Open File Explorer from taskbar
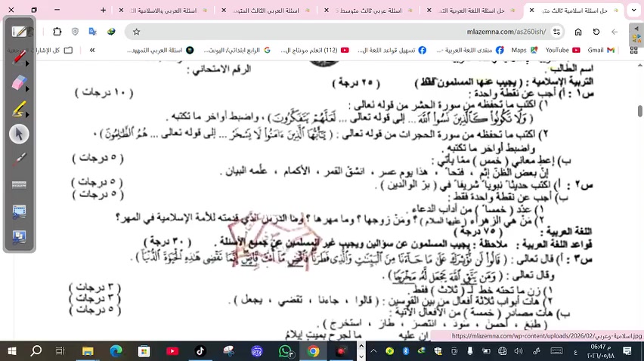 [88, 351]
